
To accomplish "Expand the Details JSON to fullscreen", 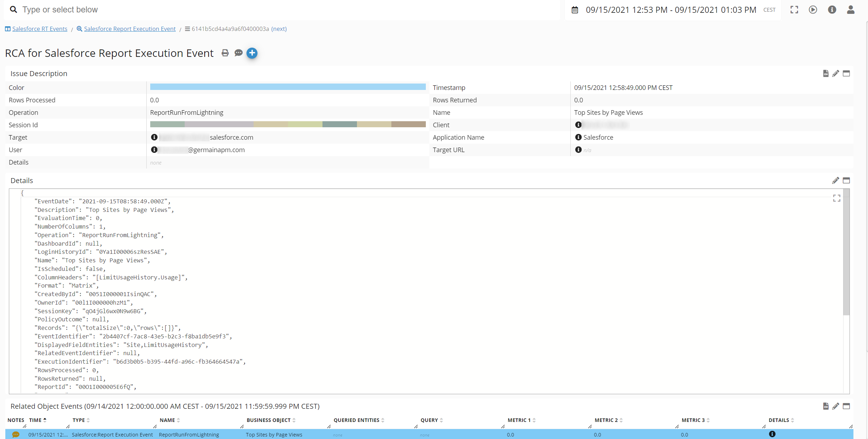I will tap(837, 198).
